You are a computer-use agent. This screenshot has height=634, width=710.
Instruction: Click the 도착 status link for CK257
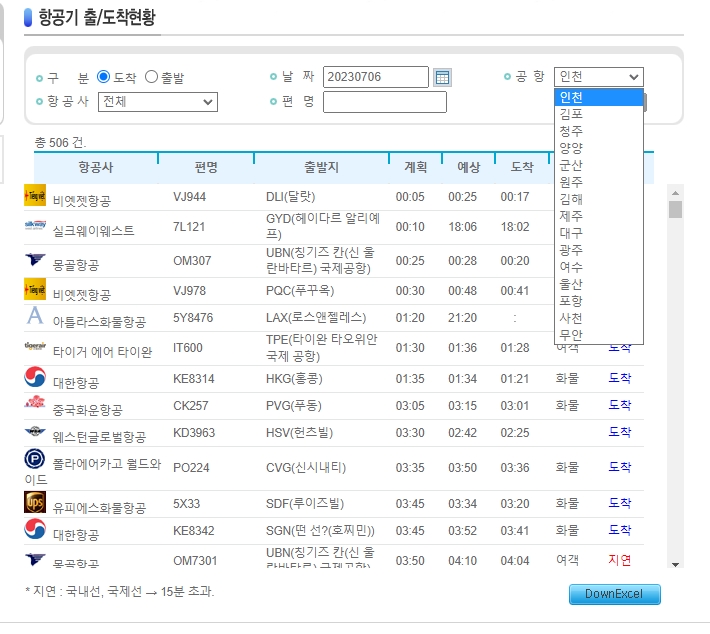coord(619,405)
